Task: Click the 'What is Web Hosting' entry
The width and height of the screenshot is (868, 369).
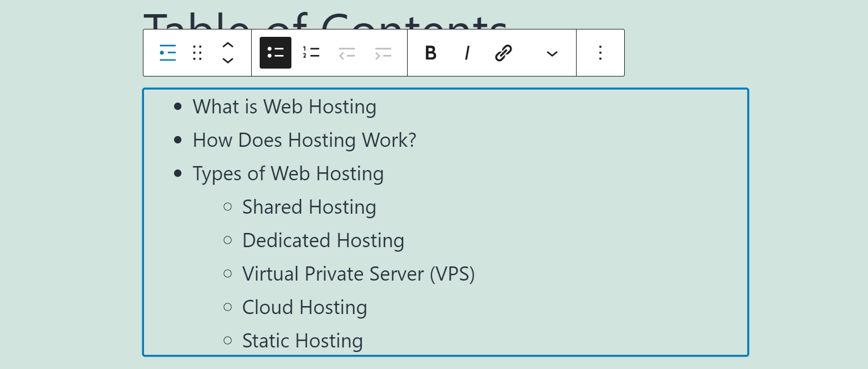Action: click(x=285, y=107)
